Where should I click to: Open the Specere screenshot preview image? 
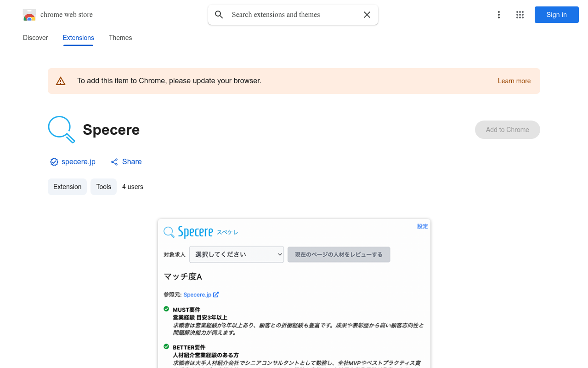tap(294, 293)
